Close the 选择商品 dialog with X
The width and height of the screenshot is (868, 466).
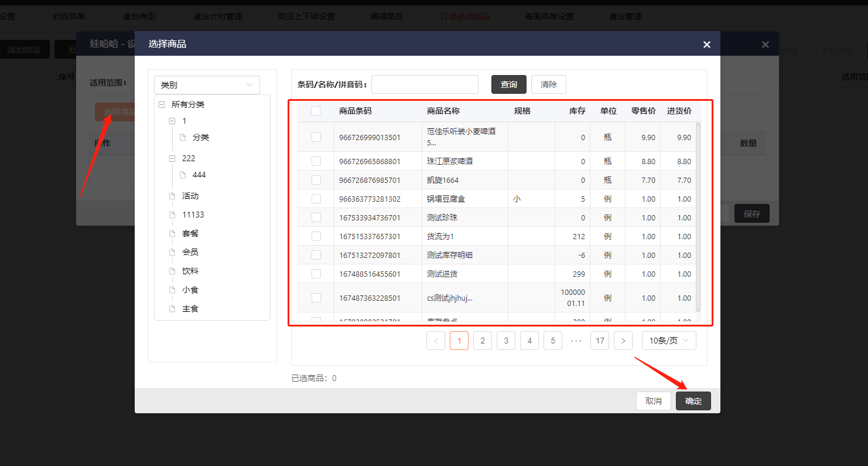pos(706,45)
